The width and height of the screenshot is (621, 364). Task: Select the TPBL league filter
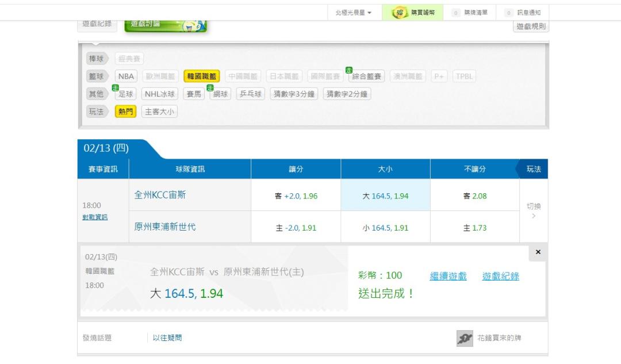click(x=464, y=76)
